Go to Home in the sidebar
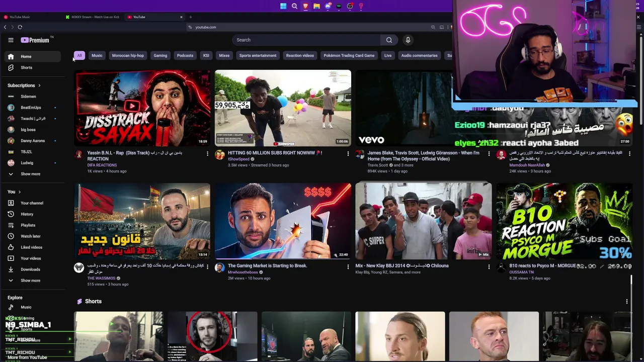The height and width of the screenshot is (362, 644). [33, 57]
